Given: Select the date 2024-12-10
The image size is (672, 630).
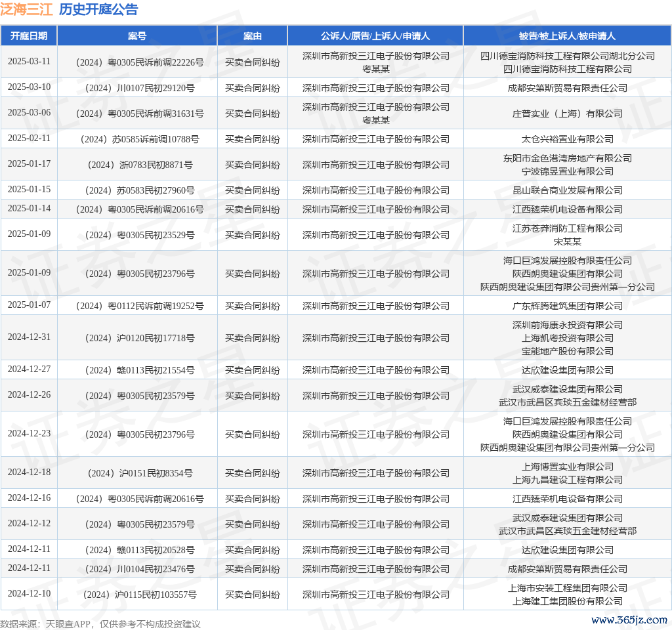Looking at the screenshot, I should click(x=29, y=593).
